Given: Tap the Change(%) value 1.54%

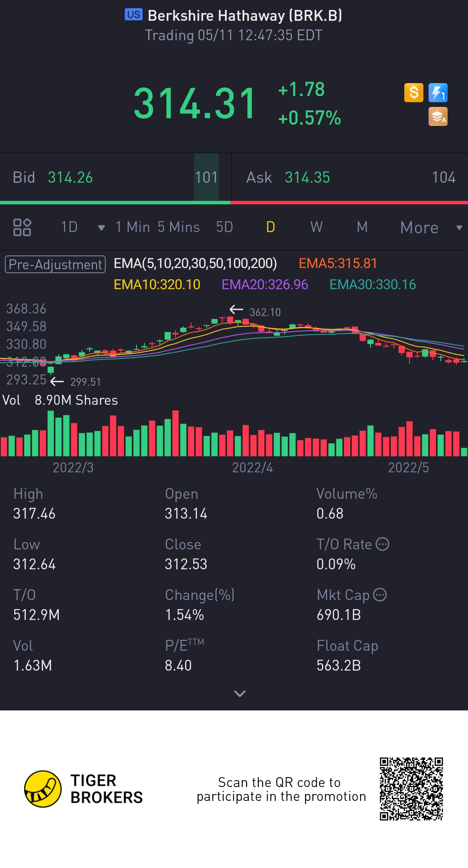Looking at the screenshot, I should pos(184,615).
